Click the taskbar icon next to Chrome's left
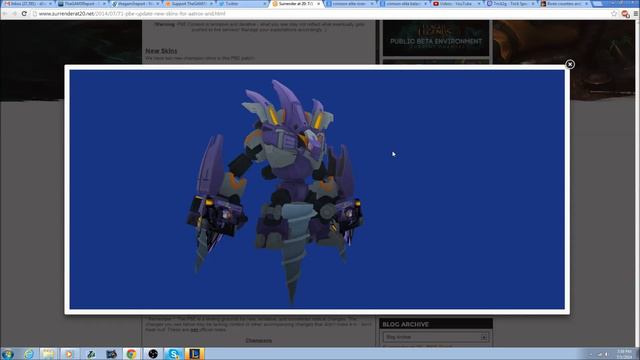Viewport: 640px width, 360px height. click(x=111, y=354)
